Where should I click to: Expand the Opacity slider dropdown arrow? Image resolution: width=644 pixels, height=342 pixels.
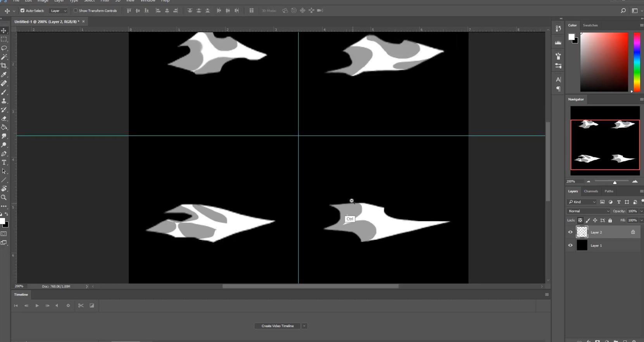tap(641, 211)
